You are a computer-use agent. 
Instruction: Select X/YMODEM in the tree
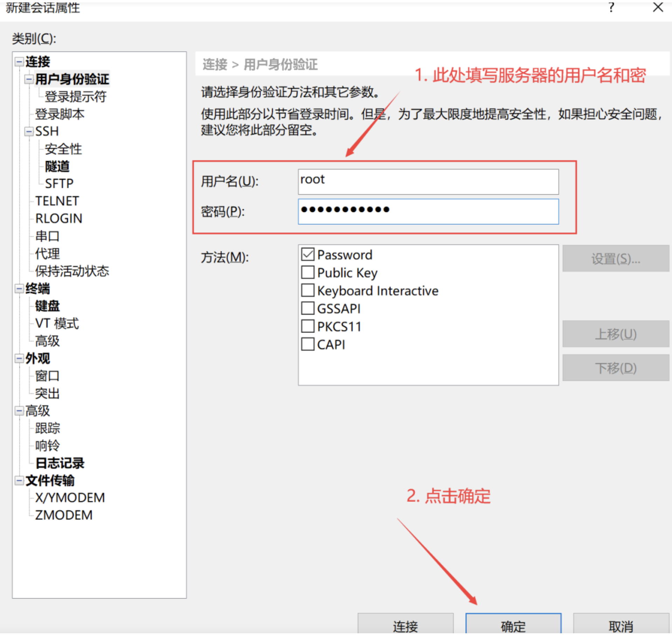click(x=70, y=498)
